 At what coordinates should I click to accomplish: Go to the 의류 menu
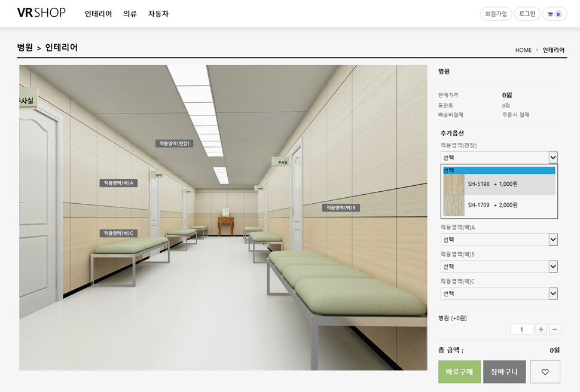[x=130, y=14]
